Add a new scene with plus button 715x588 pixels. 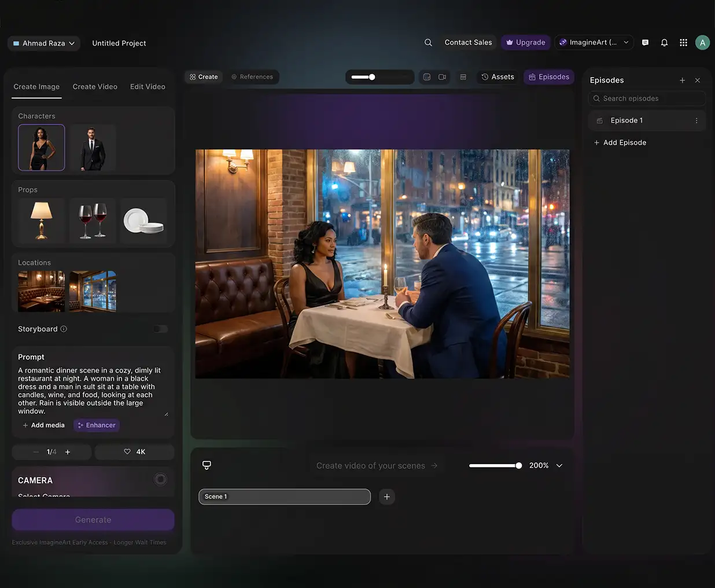(x=387, y=497)
